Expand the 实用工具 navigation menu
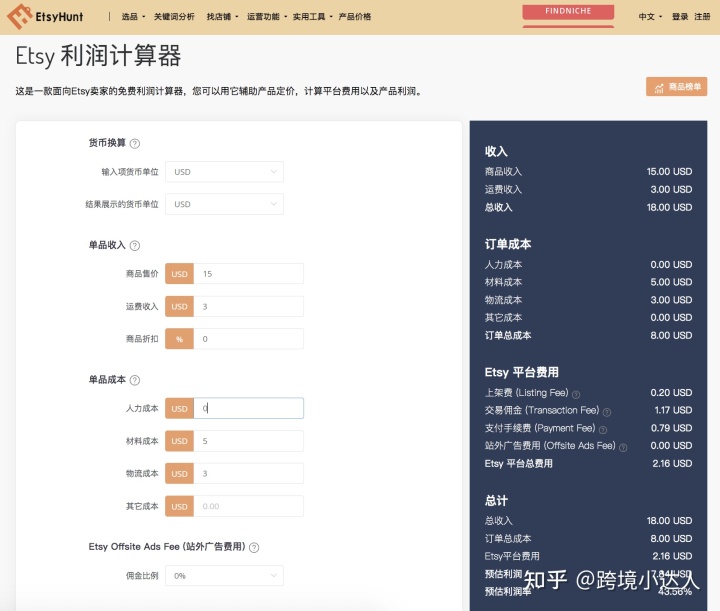Image resolution: width=720 pixels, height=611 pixels. (312, 17)
